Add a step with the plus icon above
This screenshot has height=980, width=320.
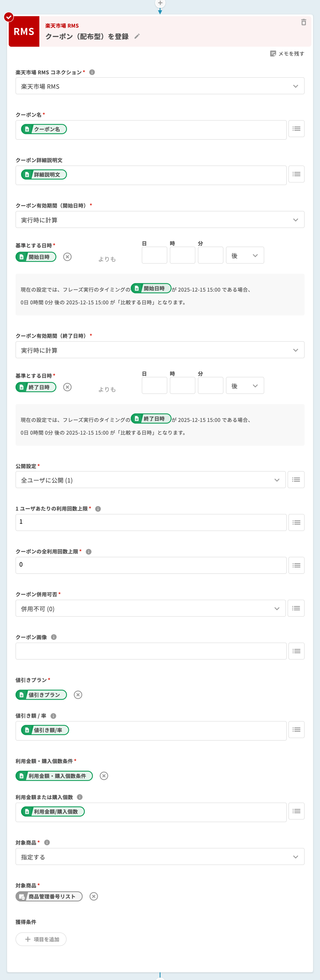(x=160, y=3)
